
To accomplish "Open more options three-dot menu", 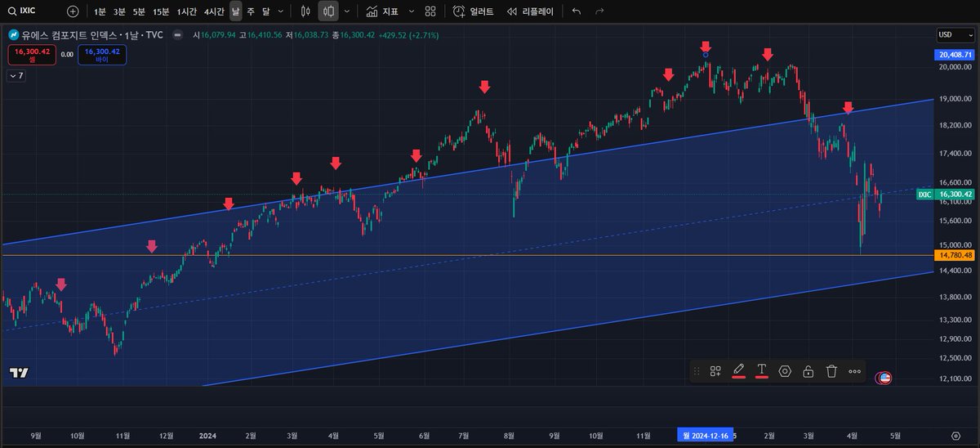I will [855, 371].
